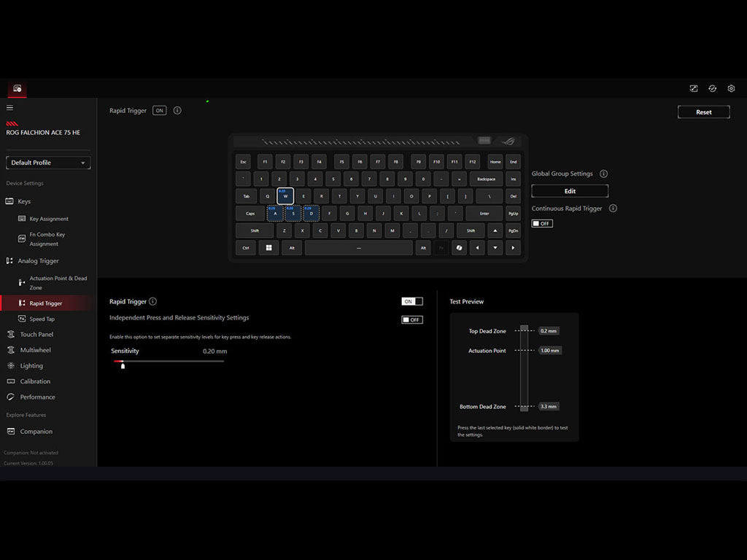
Task: Turn off the lower Rapid Trigger switch
Action: click(412, 301)
